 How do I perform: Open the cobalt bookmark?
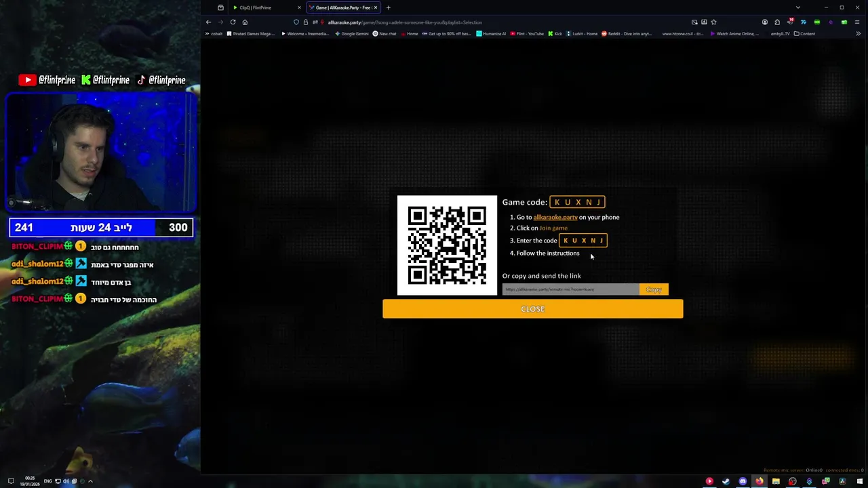click(x=214, y=33)
